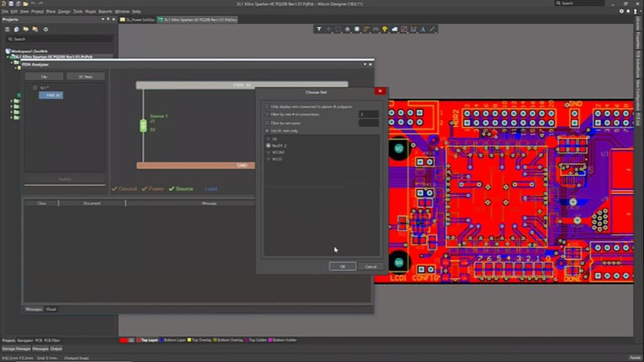
Task: Click the Projects panel open folder icon
Action: 26,29
